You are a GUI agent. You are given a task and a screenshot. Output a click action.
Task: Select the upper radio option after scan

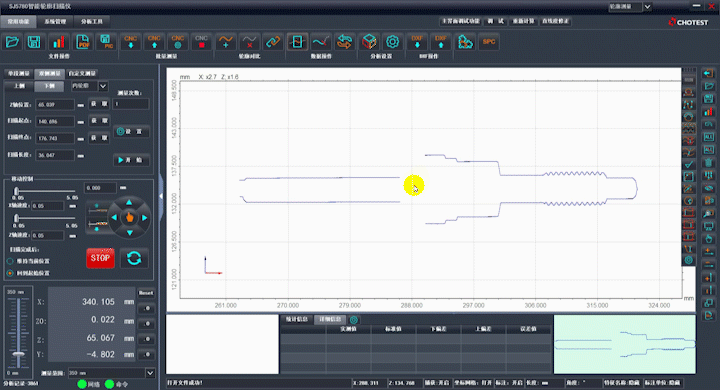click(10, 261)
